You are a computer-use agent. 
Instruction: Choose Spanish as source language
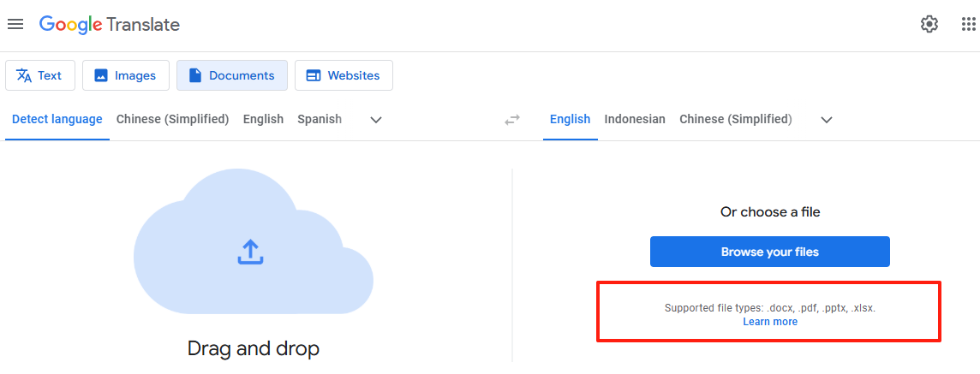pos(320,119)
